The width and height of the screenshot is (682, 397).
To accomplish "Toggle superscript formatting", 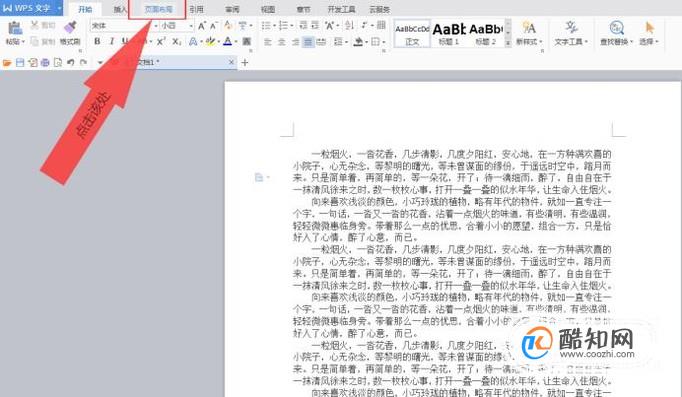I will [x=161, y=41].
